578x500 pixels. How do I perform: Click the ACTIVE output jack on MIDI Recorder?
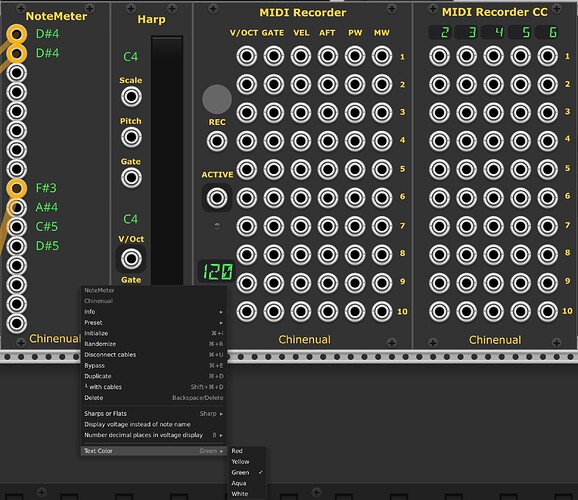click(217, 198)
